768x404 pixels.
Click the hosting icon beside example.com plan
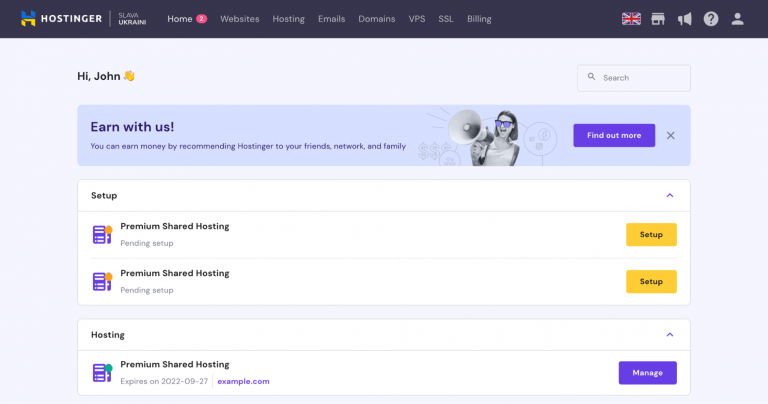[x=102, y=373]
